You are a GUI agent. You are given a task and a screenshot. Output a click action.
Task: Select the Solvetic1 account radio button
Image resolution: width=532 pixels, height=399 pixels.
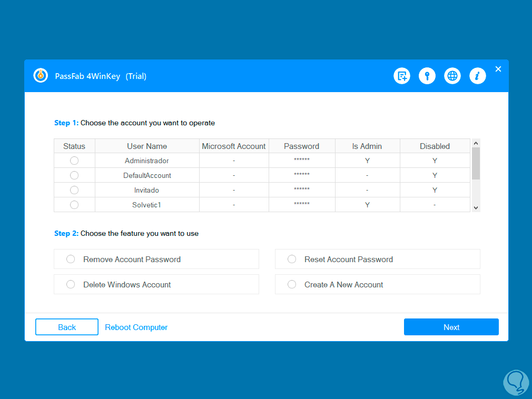[x=74, y=205]
